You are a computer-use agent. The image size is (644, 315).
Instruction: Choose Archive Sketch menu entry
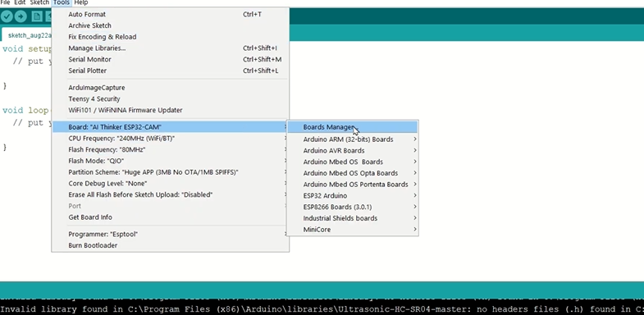pos(171,25)
